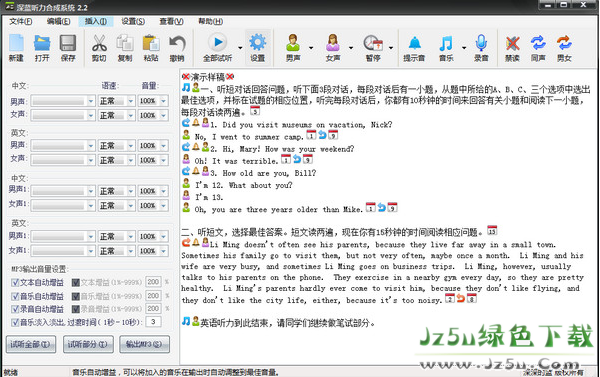Open the 设置 gear in the toolbar

(x=258, y=48)
